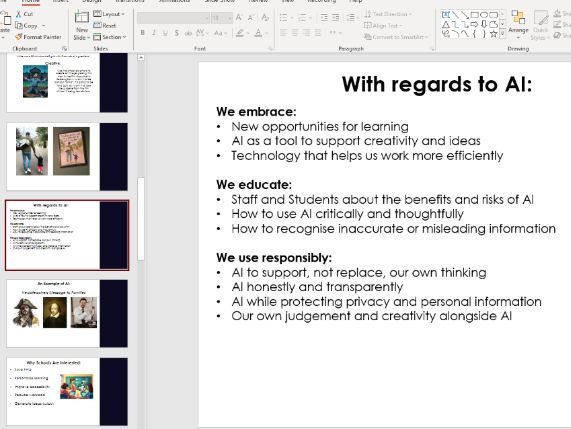
Task: Select the Rectangle shape
Action: 474,15
